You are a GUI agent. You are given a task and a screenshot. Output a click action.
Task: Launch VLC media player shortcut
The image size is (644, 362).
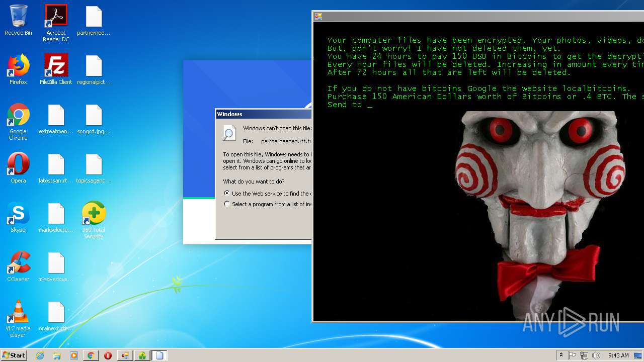click(x=18, y=319)
